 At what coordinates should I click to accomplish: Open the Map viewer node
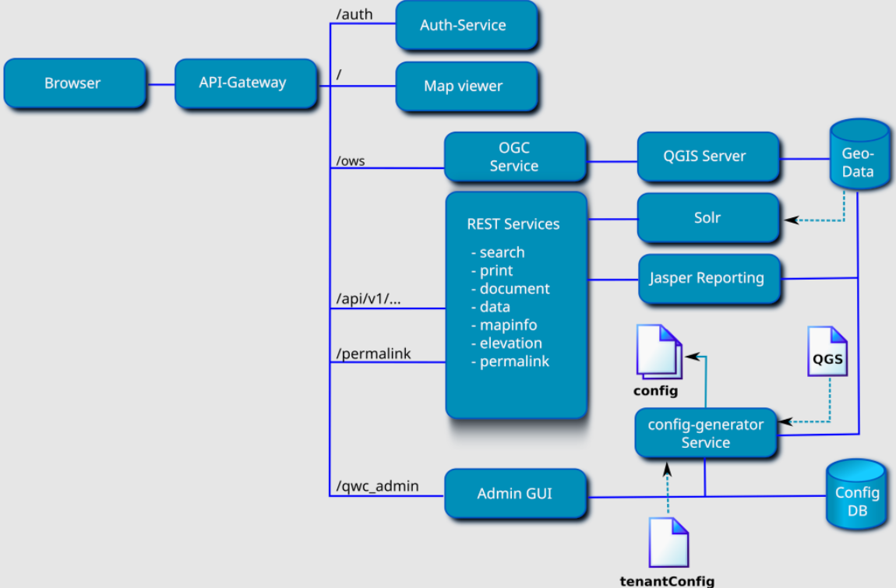click(x=464, y=86)
